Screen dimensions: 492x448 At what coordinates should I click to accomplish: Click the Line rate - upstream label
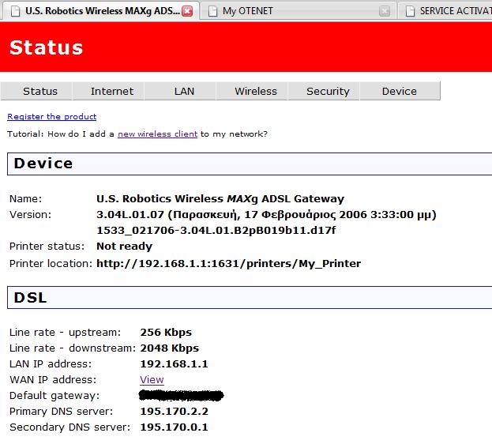click(65, 333)
